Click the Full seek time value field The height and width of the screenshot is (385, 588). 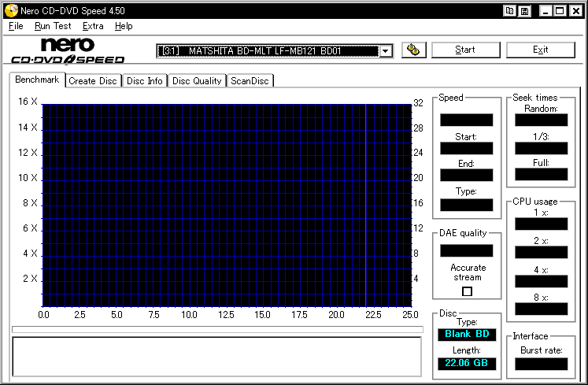point(541,174)
